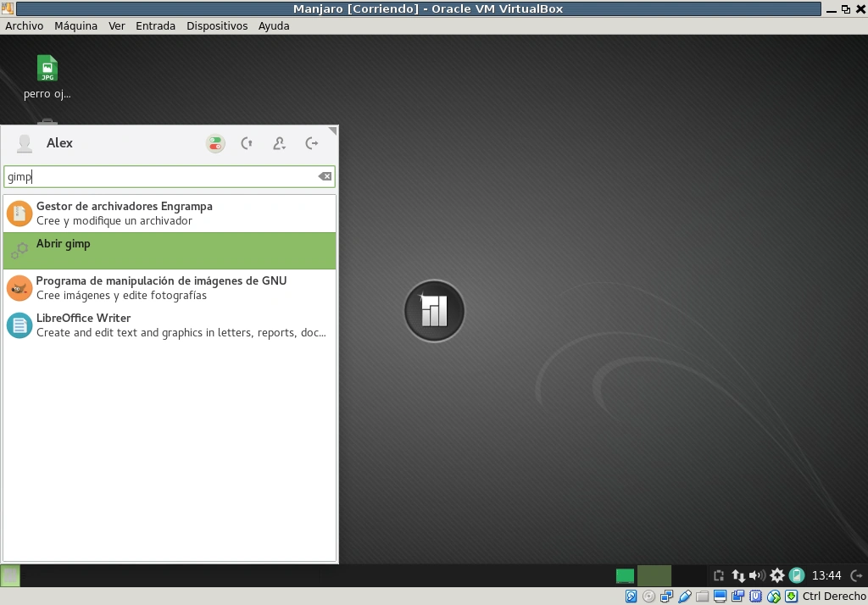The image size is (868, 605).
Task: Click the GIMP Wilber icon in results
Action: tap(19, 287)
